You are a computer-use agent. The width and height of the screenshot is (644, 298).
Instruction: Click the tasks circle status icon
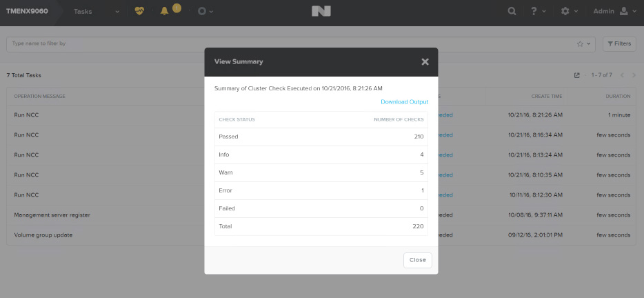(x=201, y=12)
